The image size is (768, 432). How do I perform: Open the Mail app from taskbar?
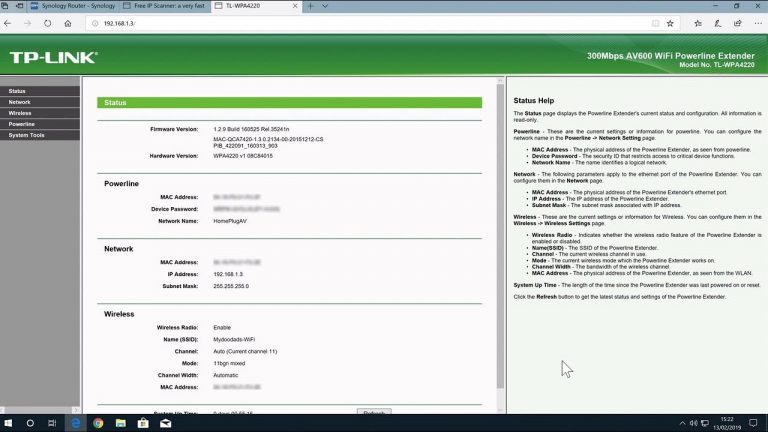point(166,423)
